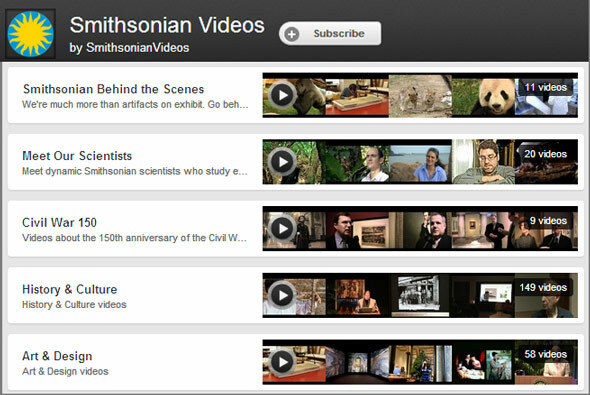Screen dimensions: 590x395
Task: Subscribe to Smithsonian Videos channel
Action: [x=330, y=33]
